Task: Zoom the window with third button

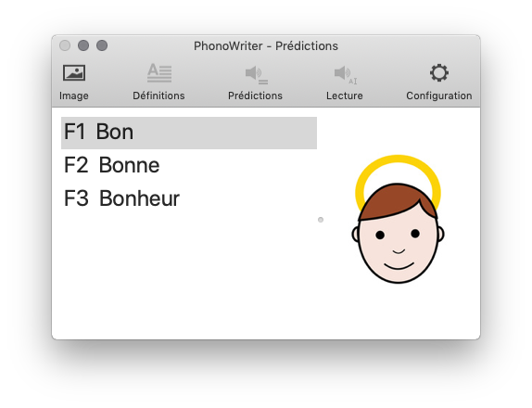Action: (x=102, y=45)
